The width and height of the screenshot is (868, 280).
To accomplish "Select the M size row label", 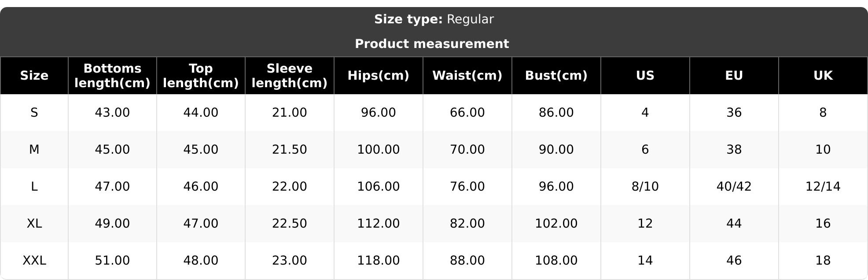I will pos(34,150).
